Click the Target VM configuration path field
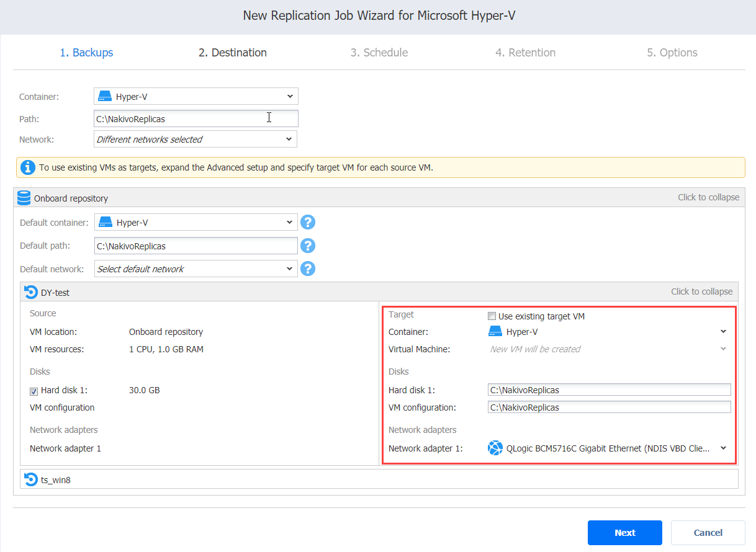The height and width of the screenshot is (552, 756). [610, 407]
